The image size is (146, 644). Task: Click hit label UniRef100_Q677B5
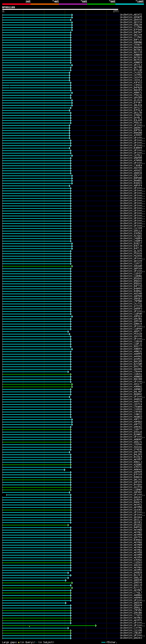131,67
